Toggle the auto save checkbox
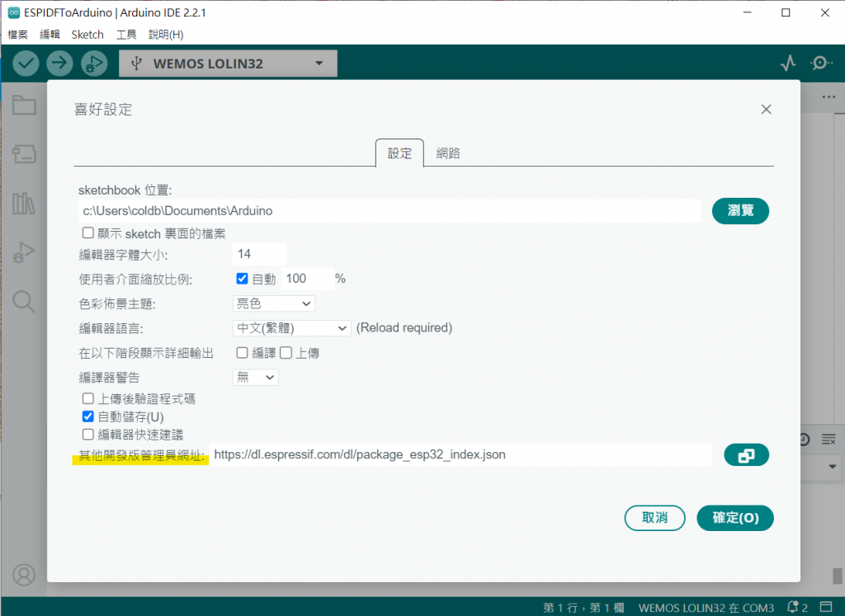This screenshot has width=845, height=616. [87, 416]
